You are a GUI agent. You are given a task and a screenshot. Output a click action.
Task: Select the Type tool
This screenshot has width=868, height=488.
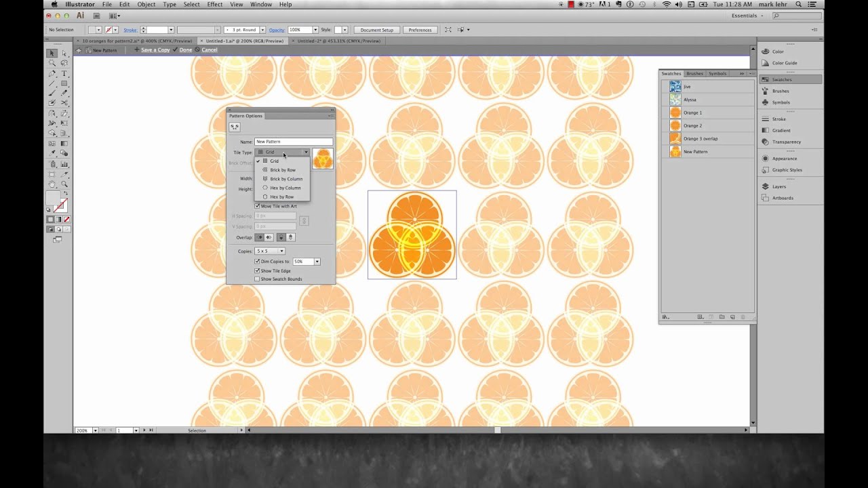pos(64,73)
